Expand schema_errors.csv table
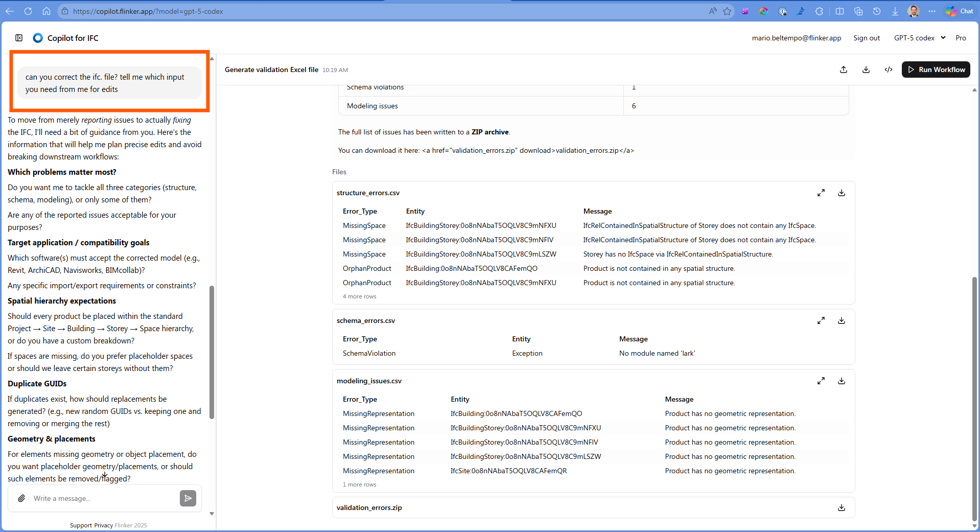 [x=821, y=320]
